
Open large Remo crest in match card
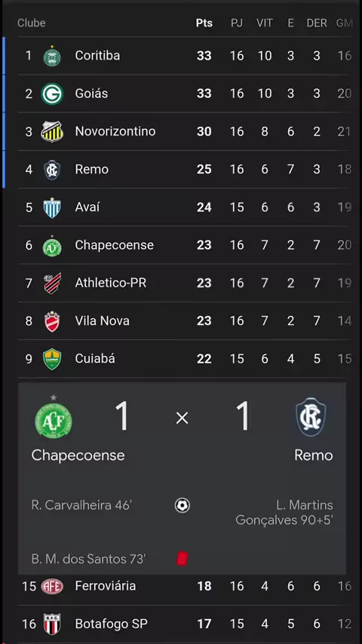pos(311,417)
